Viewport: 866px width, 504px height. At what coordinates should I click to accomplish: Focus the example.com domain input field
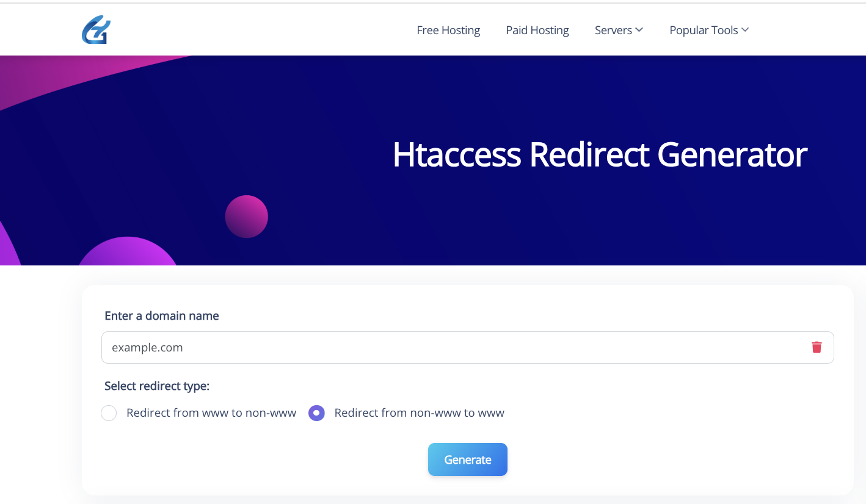(x=452, y=347)
